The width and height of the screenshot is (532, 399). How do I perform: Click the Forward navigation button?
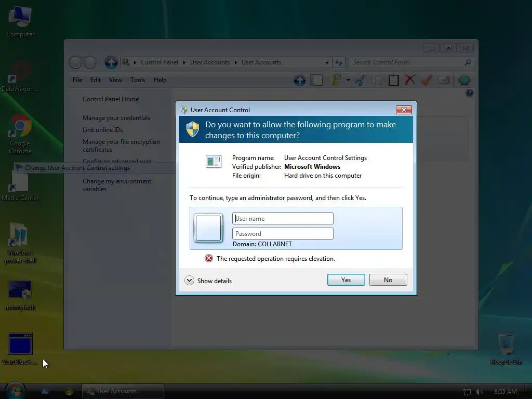click(x=90, y=62)
